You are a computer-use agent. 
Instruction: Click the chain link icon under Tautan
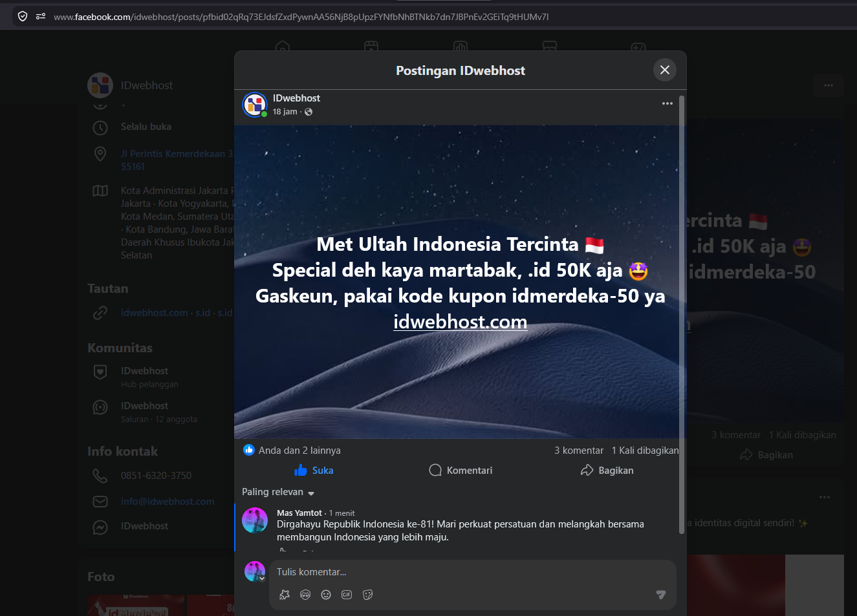click(x=100, y=313)
